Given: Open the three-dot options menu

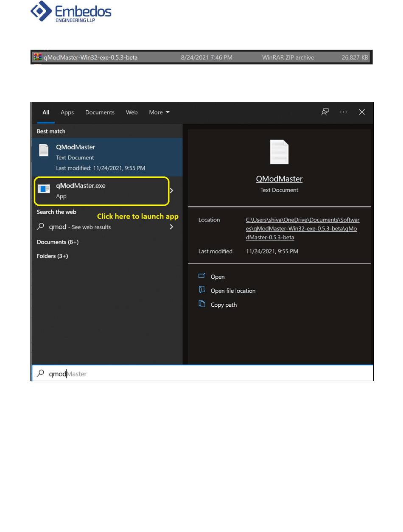Looking at the screenshot, I should pyautogui.click(x=344, y=112).
